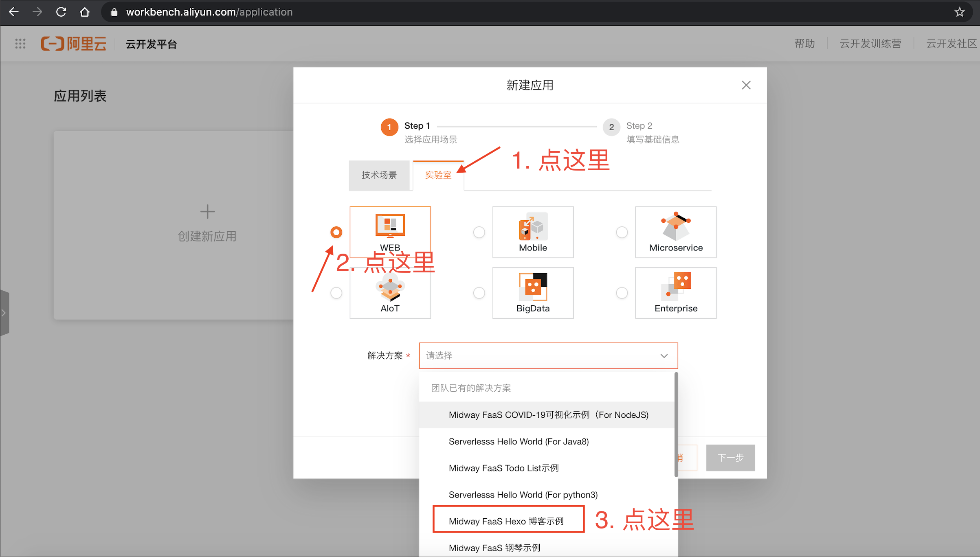This screenshot has height=557, width=980.
Task: Pick Serverlesss Hello World (For Java8)
Action: point(547,441)
